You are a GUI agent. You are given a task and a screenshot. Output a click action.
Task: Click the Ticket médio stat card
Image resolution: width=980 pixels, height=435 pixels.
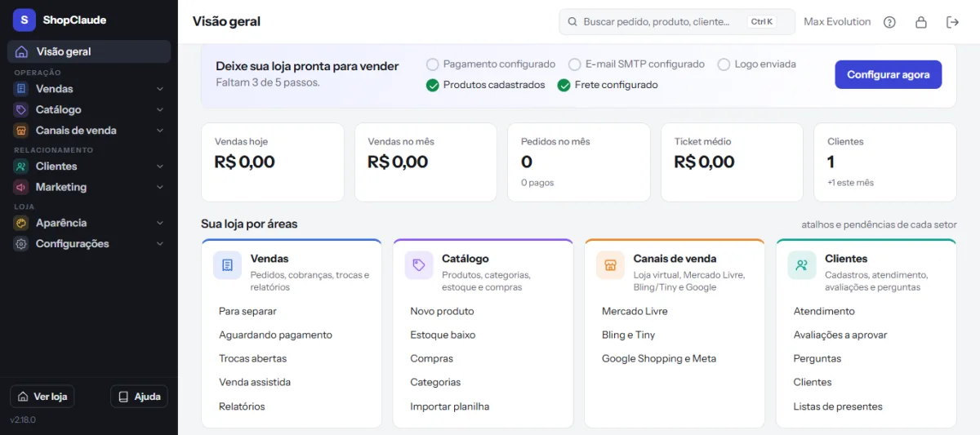click(x=732, y=162)
